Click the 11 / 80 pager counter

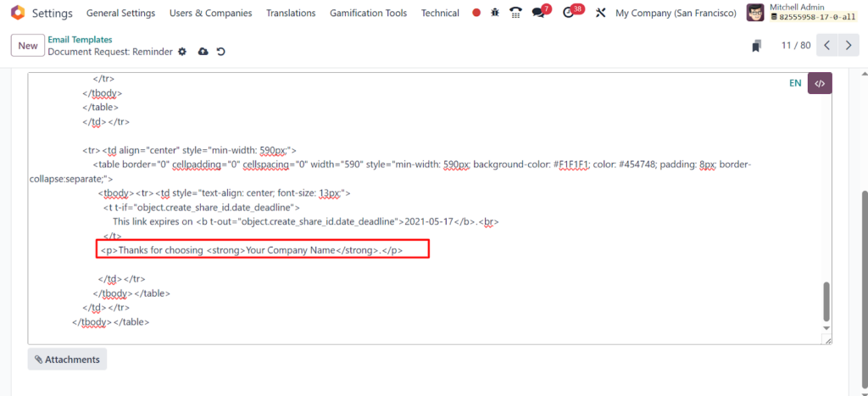[x=796, y=46]
